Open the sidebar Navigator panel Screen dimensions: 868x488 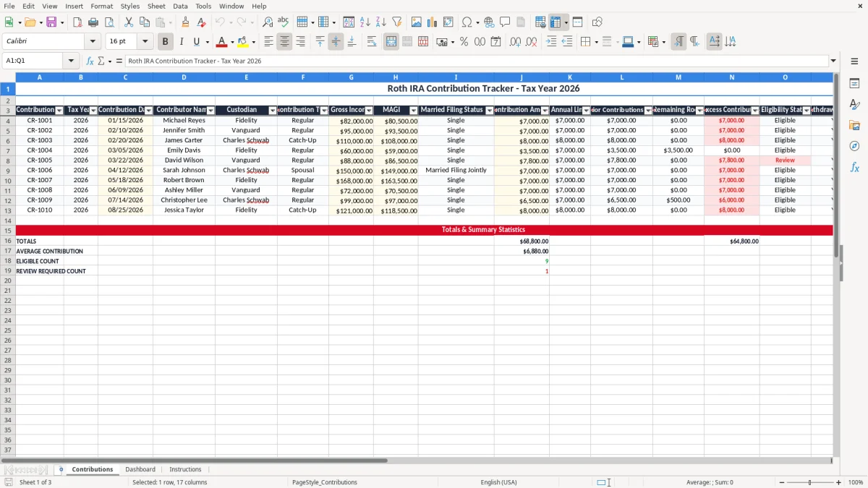coord(854,146)
